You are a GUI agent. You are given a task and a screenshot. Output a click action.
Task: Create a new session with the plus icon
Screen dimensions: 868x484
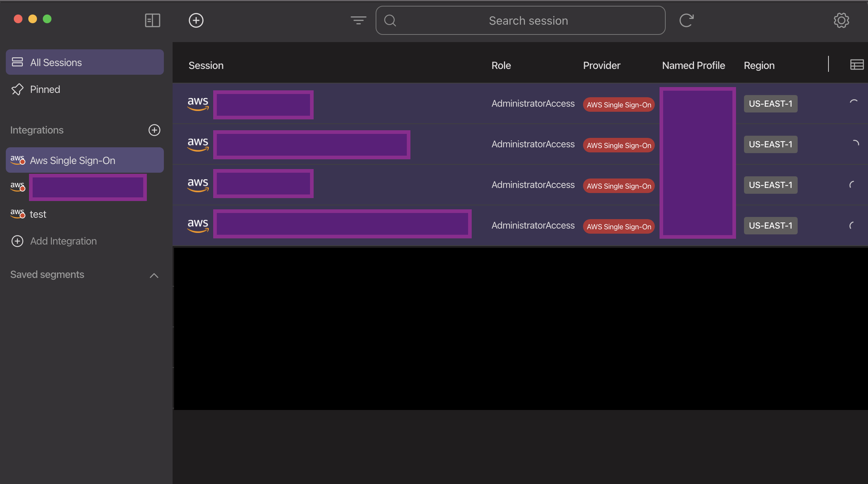pyautogui.click(x=196, y=20)
